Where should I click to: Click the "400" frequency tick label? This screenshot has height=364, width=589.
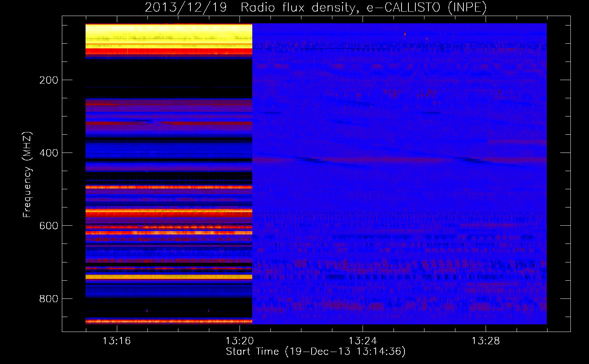click(49, 153)
